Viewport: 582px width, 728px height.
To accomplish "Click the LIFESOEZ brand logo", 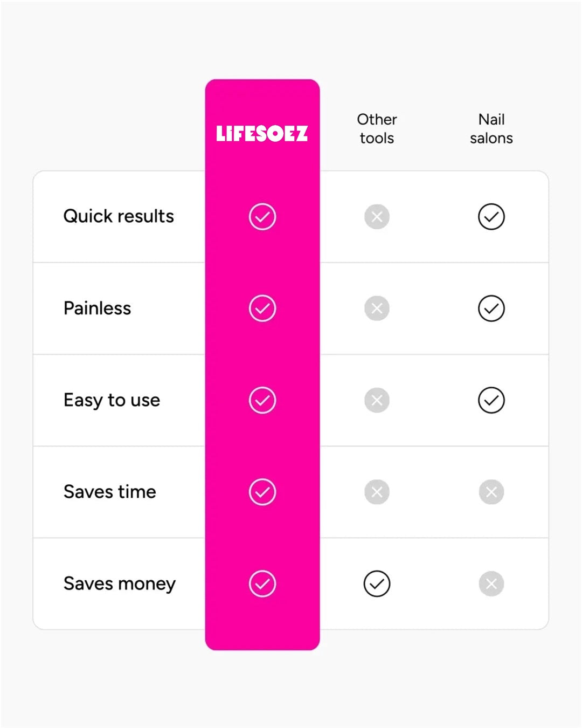I will point(262,134).
